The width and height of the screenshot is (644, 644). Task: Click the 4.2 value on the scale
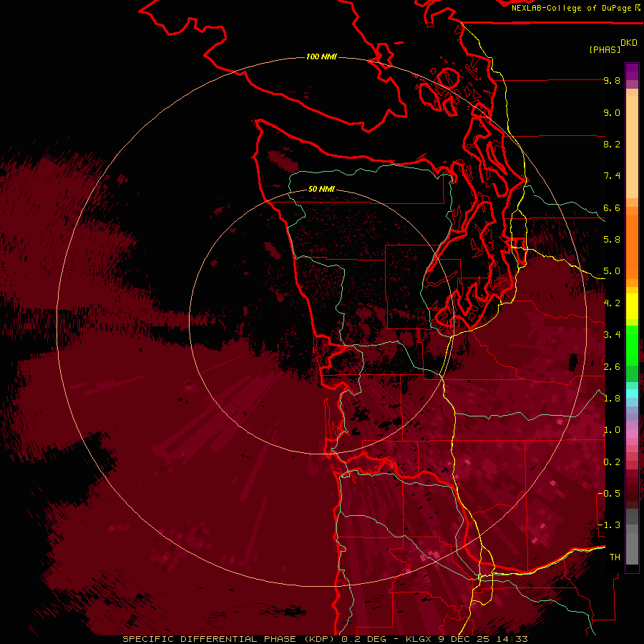click(x=612, y=303)
